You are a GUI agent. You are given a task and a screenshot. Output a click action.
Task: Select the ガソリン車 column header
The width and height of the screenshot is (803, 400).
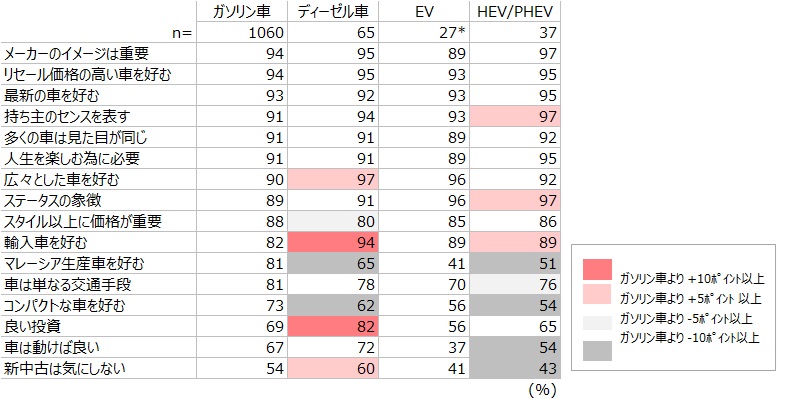tap(241, 12)
